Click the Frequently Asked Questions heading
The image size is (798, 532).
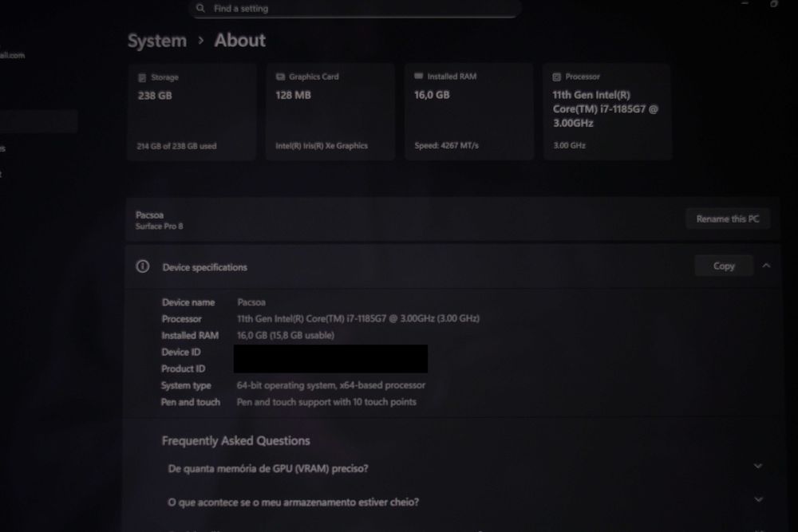(x=235, y=440)
